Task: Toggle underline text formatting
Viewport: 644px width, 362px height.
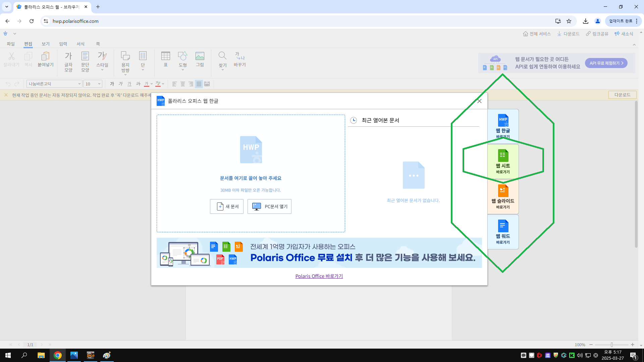Action: coord(129,84)
